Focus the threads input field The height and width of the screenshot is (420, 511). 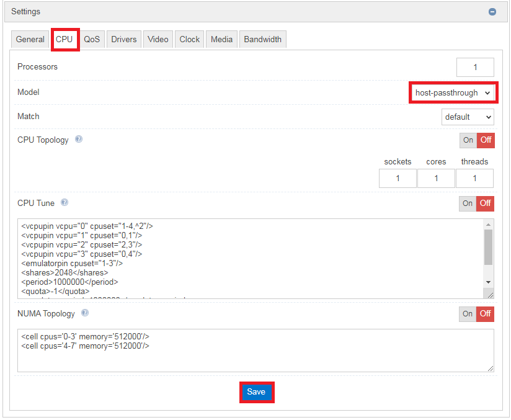pos(474,178)
